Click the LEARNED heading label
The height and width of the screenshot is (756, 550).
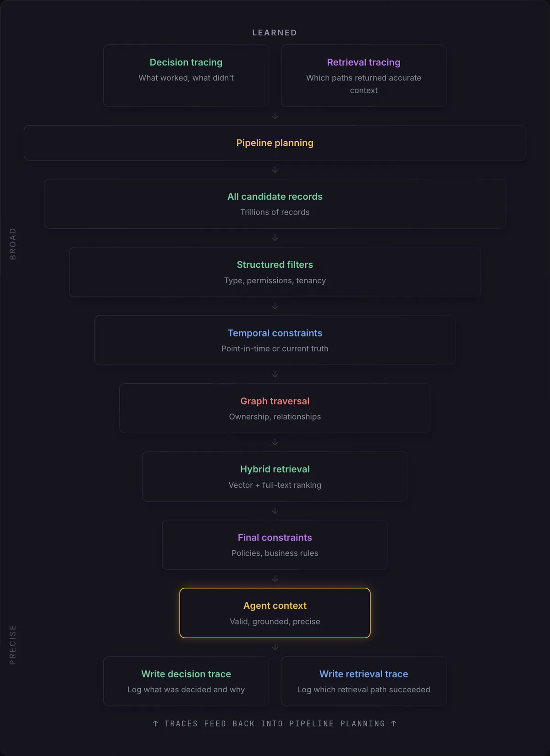click(x=275, y=33)
